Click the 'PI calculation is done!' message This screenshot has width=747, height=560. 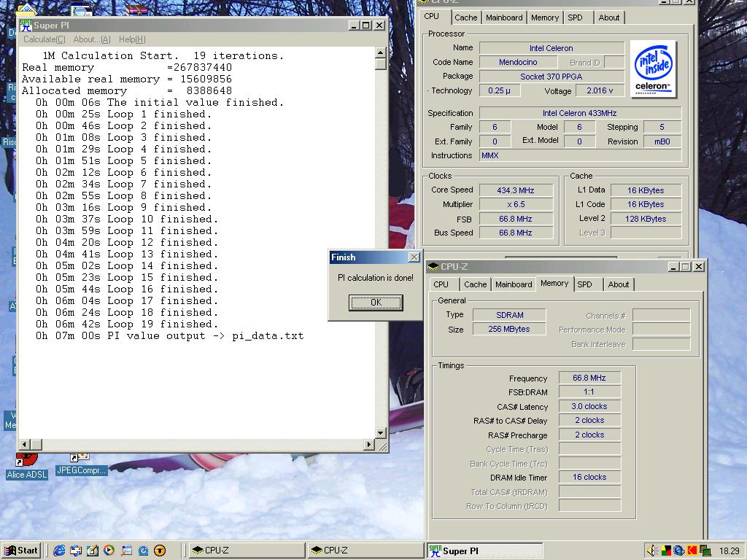[x=376, y=278]
